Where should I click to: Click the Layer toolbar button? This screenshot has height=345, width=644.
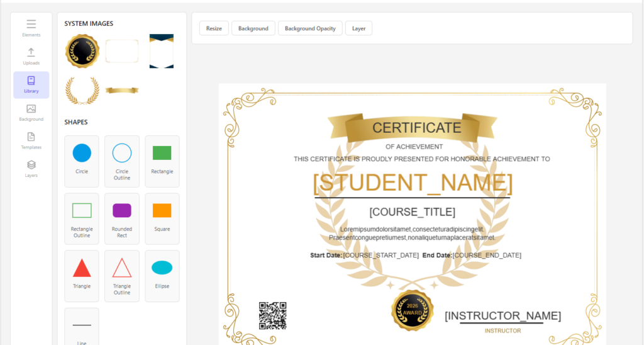point(358,28)
